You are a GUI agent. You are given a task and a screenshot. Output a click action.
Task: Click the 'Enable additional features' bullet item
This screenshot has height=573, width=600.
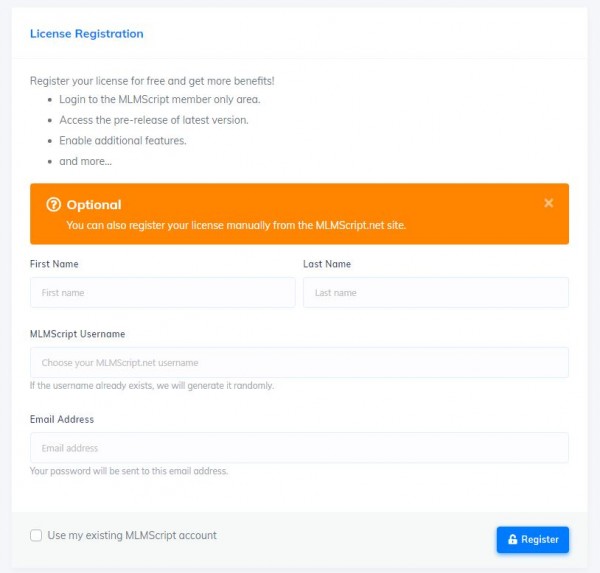122,141
